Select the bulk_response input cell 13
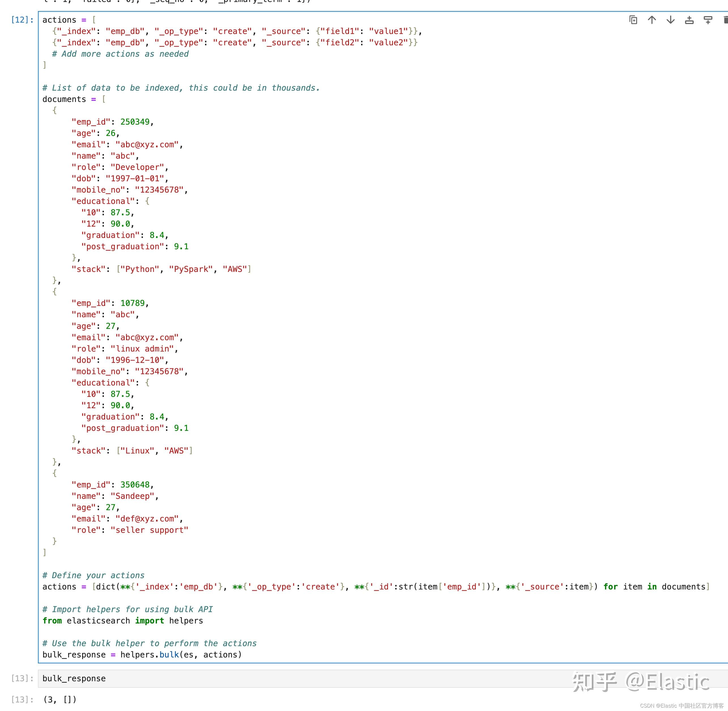The image size is (728, 711). pyautogui.click(x=383, y=678)
